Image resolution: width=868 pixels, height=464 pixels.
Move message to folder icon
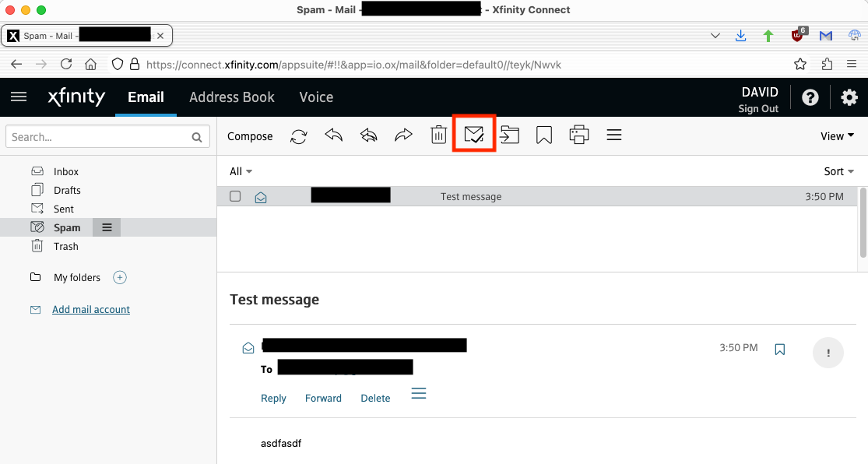[509, 135]
